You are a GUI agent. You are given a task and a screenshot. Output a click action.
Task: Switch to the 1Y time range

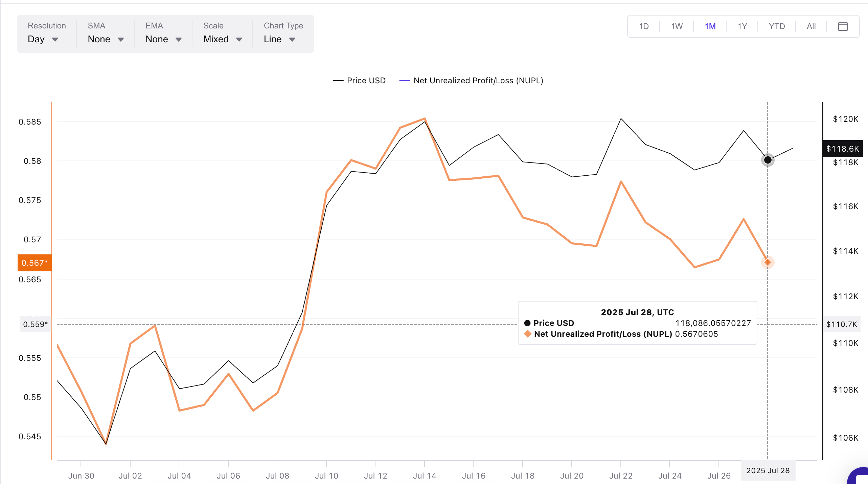(x=742, y=26)
